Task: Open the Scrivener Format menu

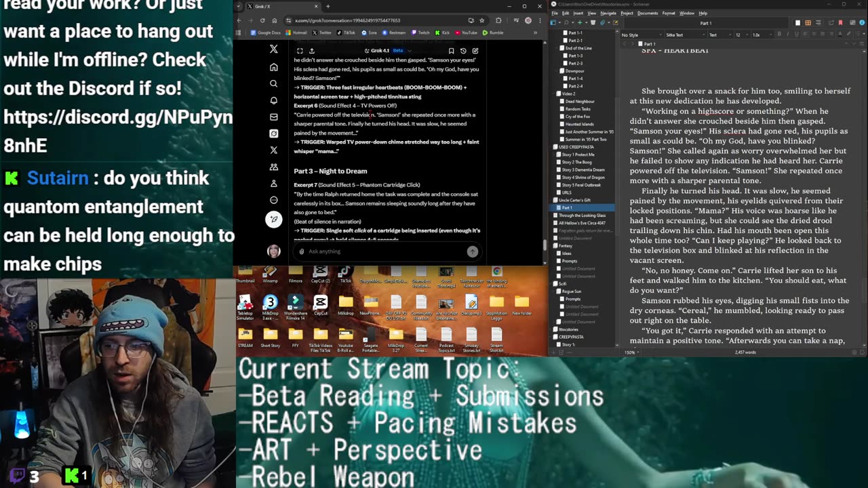Action: click(669, 13)
